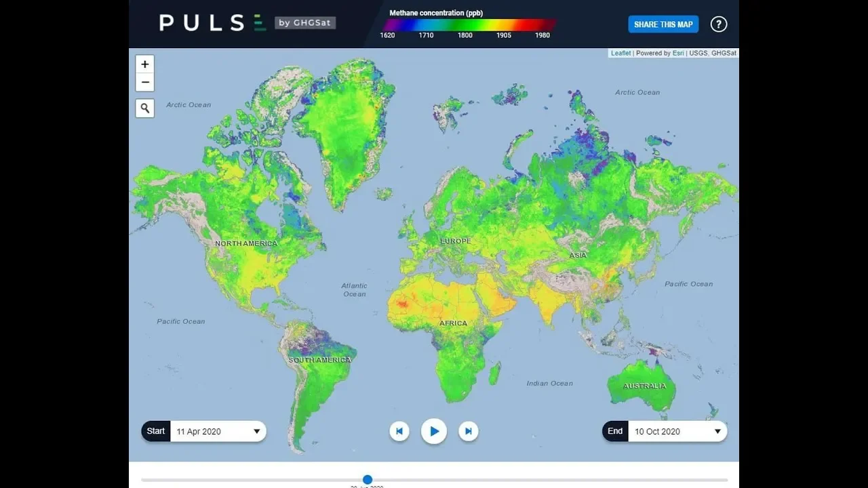The image size is (868, 488).
Task: Click the Europe map label
Action: point(456,241)
